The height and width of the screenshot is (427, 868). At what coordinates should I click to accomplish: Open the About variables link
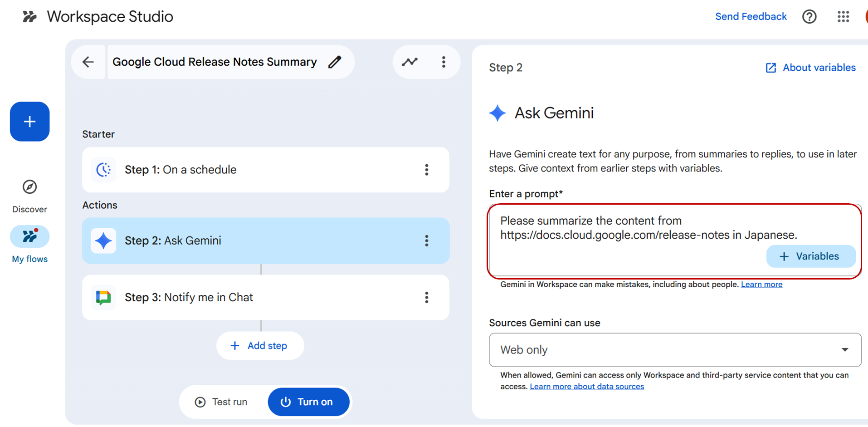(810, 68)
